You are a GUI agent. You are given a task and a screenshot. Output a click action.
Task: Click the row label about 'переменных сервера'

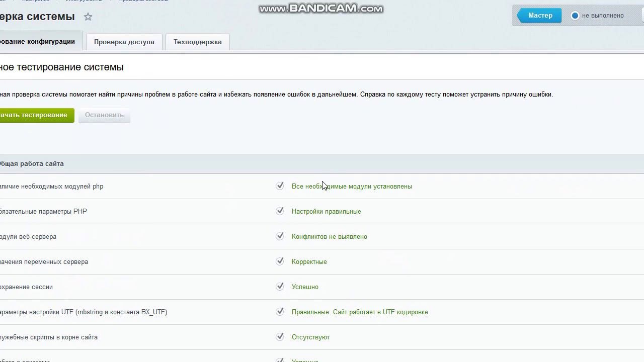(x=44, y=262)
